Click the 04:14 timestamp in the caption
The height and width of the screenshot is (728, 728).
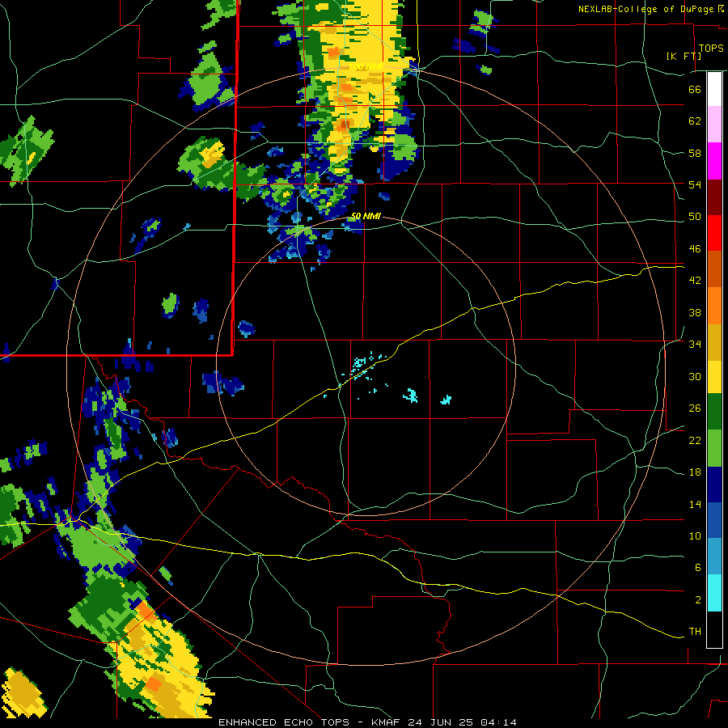(498, 722)
